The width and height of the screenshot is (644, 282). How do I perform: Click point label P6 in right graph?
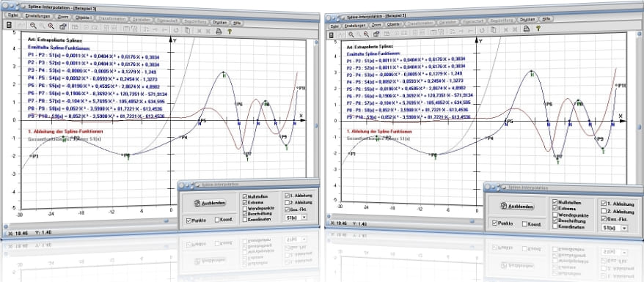click(x=549, y=105)
